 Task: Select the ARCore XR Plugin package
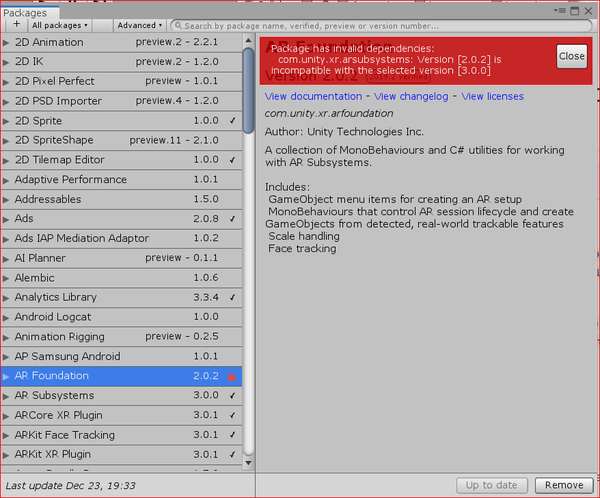point(121,415)
